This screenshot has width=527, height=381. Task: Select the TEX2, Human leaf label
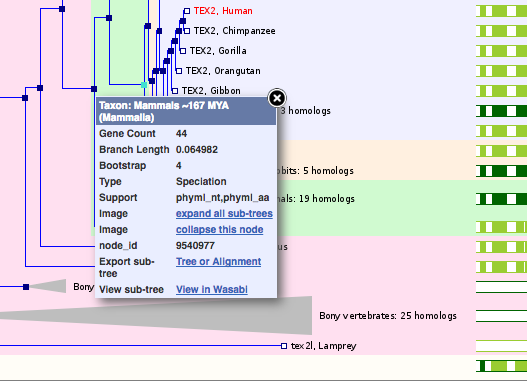[x=223, y=11]
